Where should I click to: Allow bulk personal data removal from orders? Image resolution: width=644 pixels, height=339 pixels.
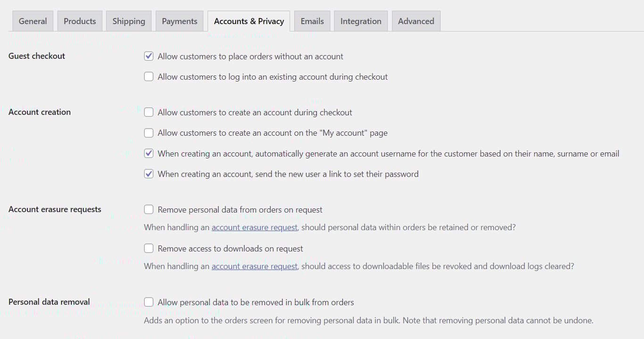(149, 302)
